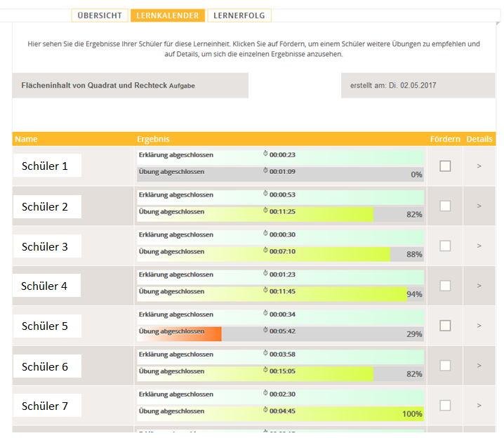This screenshot has width=504, height=438.
Task: Enable the Fördern checkbox for Schüler 5
Action: click(445, 326)
